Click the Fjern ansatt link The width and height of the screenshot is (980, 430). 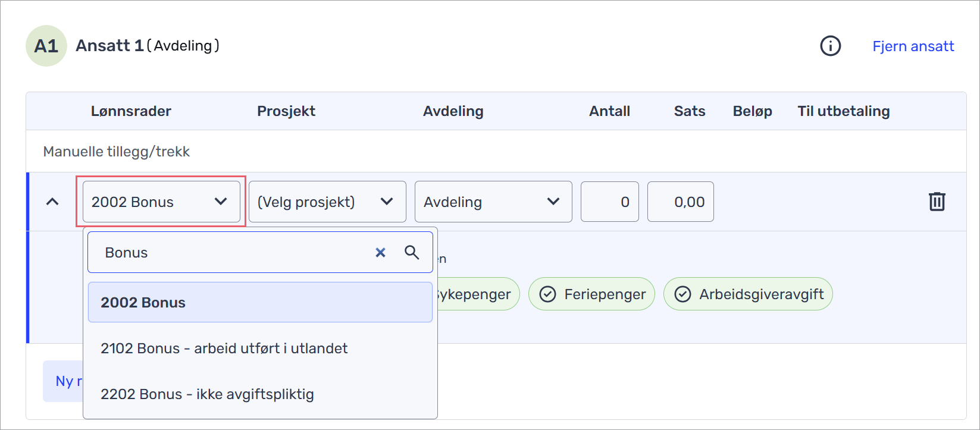click(913, 46)
